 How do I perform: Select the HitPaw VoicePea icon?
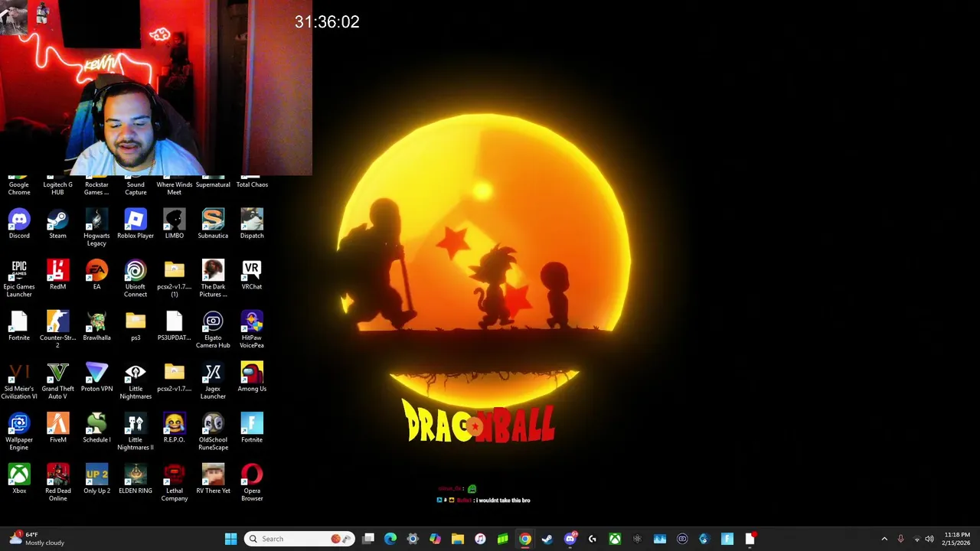click(x=252, y=330)
